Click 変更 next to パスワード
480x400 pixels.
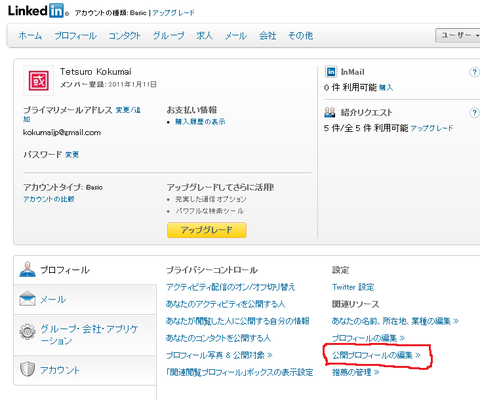[72, 155]
